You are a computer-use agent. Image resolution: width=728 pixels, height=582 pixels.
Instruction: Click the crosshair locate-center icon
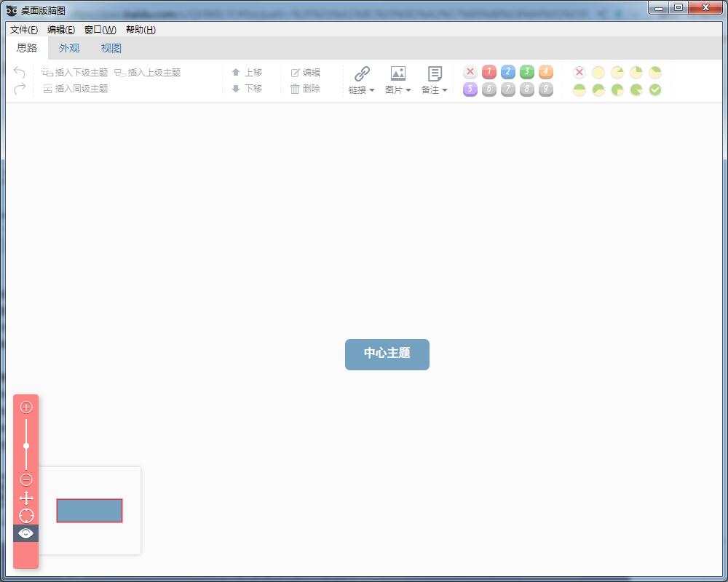pyautogui.click(x=26, y=516)
